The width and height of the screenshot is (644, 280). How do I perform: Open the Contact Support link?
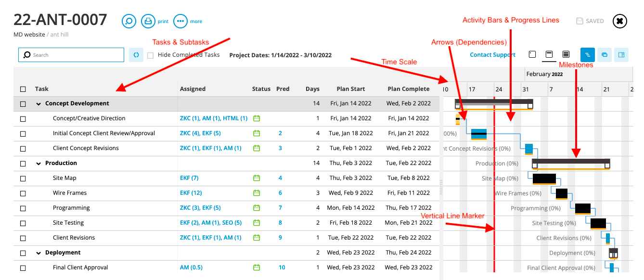[492, 55]
